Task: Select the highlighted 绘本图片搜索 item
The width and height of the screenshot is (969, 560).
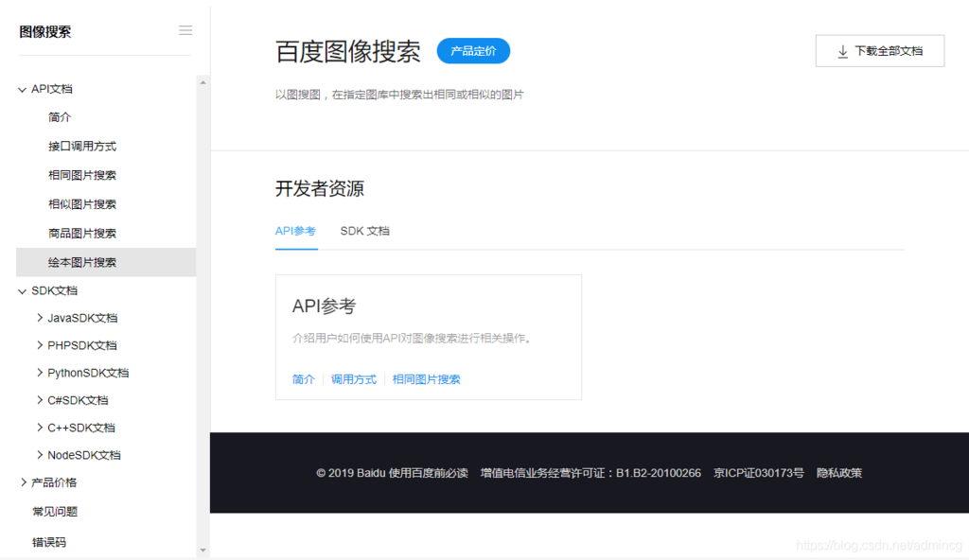Action: pos(106,262)
